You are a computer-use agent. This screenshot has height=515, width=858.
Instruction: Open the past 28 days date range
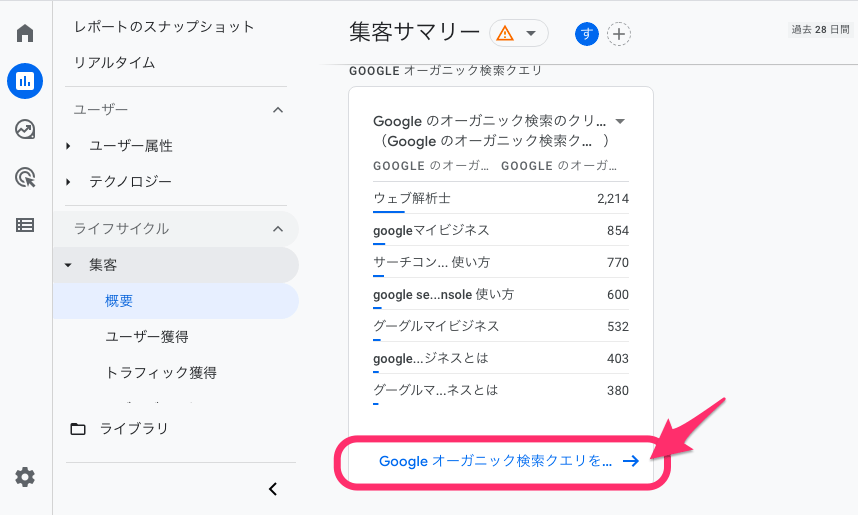820,30
